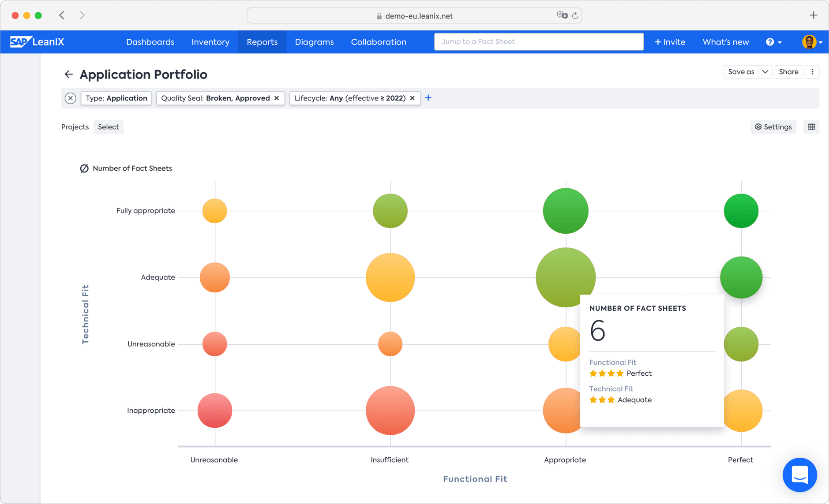829x504 pixels.
Task: Open the Projects Select dropdown
Action: point(108,127)
